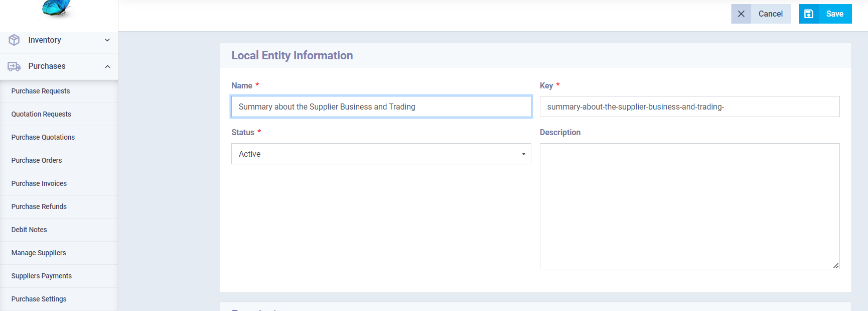This screenshot has height=311, width=868.
Task: Click the Purchases truck icon
Action: tap(14, 66)
